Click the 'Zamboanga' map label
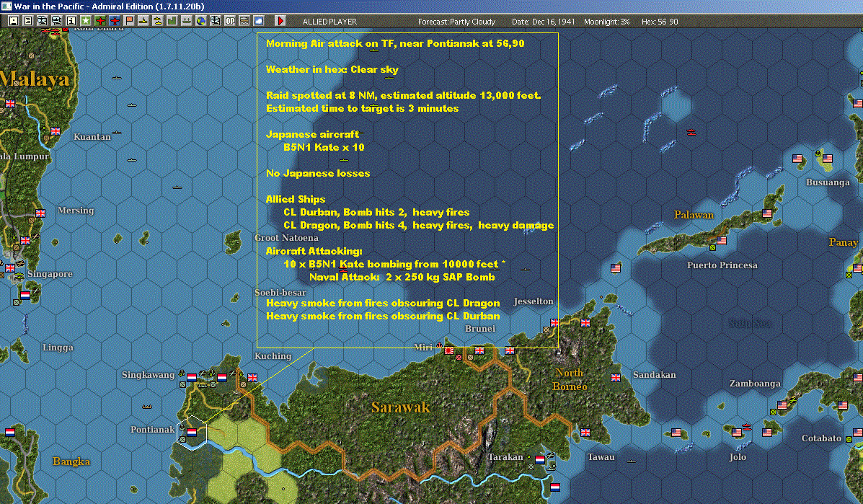Image resolution: width=863 pixels, height=504 pixels. coord(755,384)
